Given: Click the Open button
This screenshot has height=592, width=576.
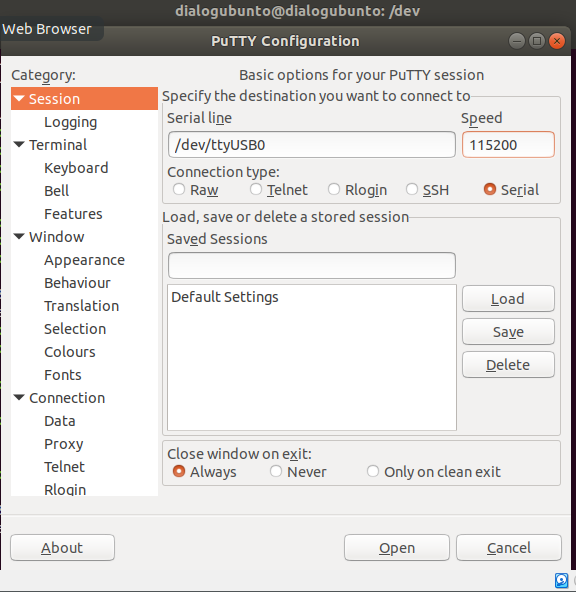Looking at the screenshot, I should (397, 547).
